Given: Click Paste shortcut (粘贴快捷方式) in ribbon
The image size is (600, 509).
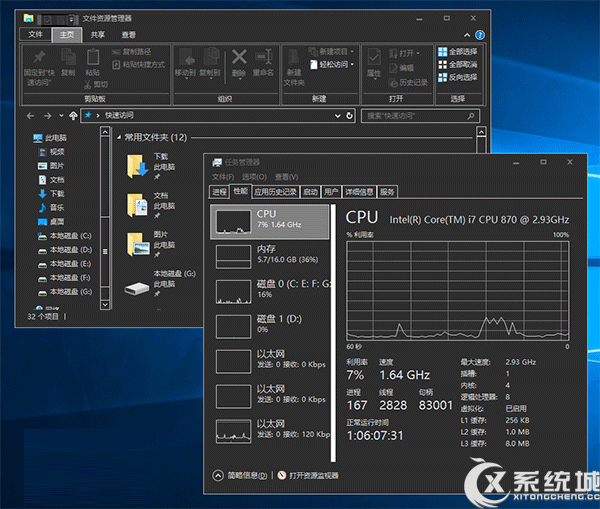Looking at the screenshot, I should (139, 65).
